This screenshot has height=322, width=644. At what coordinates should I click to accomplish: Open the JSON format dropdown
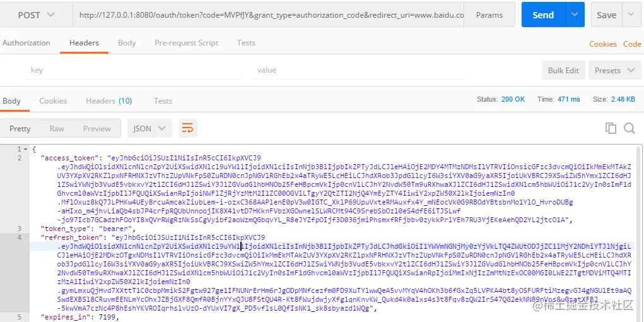pyautogui.click(x=149, y=128)
